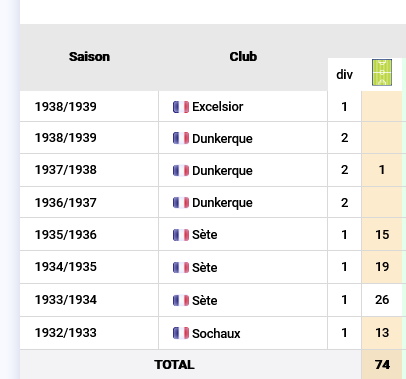Click the flag next to Sète 1935/1936

pyautogui.click(x=181, y=235)
